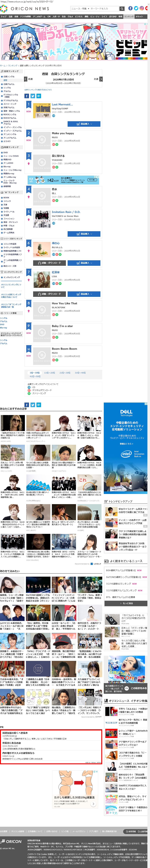150x868 pixels.
Task: Expand 商品購入 dropdown for 紅蓮華
Action: (x=84, y=294)
